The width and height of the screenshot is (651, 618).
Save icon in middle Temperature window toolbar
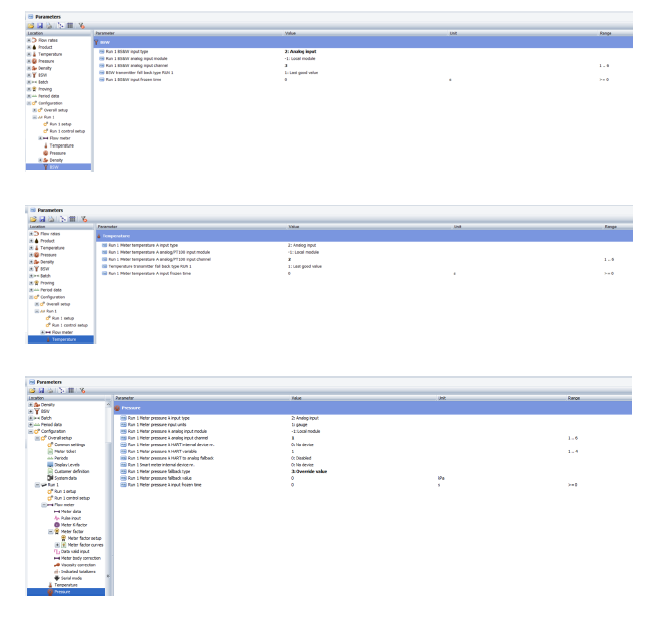tap(42, 219)
